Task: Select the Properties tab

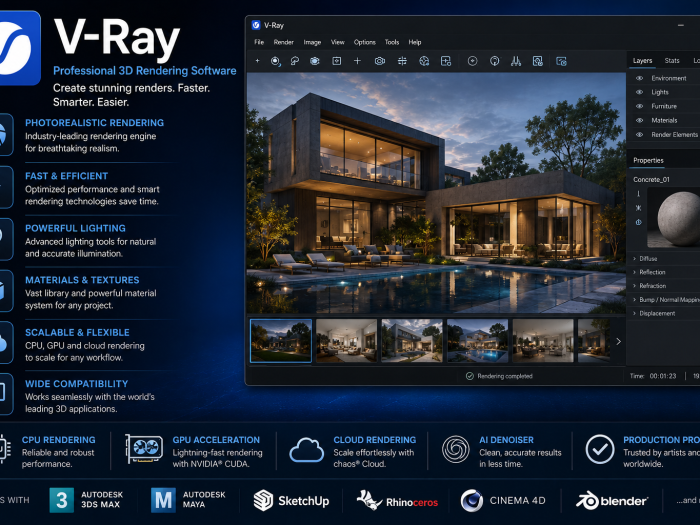Action: click(x=648, y=160)
